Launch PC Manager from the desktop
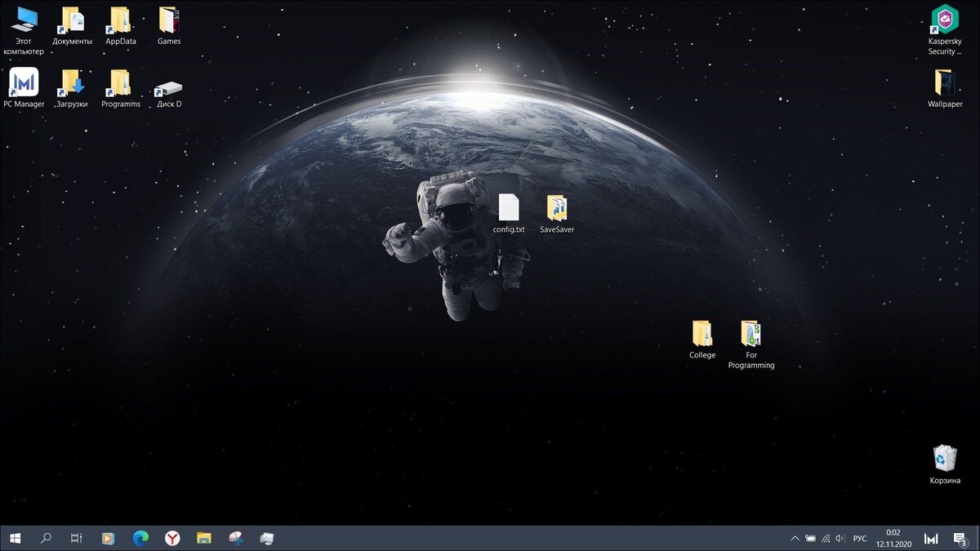The image size is (980, 551). click(24, 88)
